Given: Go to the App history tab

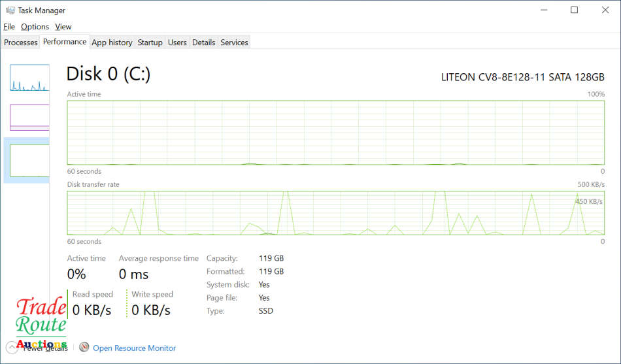Looking at the screenshot, I should tap(112, 42).
